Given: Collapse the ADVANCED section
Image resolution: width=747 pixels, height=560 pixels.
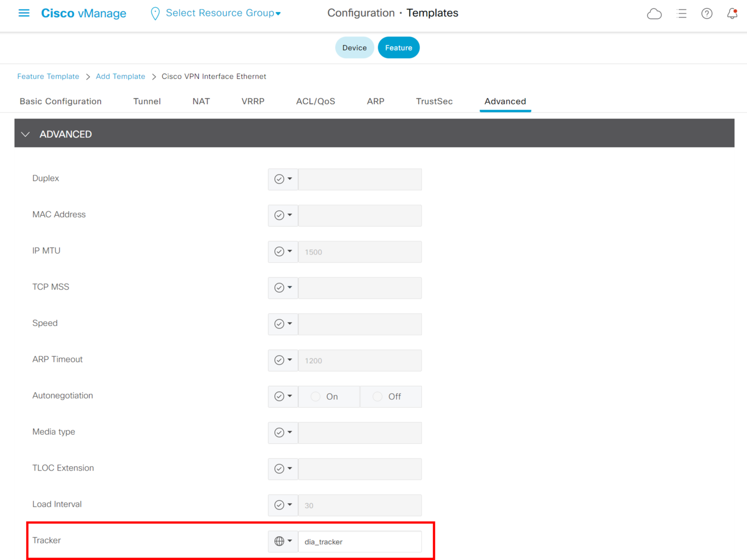Looking at the screenshot, I should pos(25,134).
